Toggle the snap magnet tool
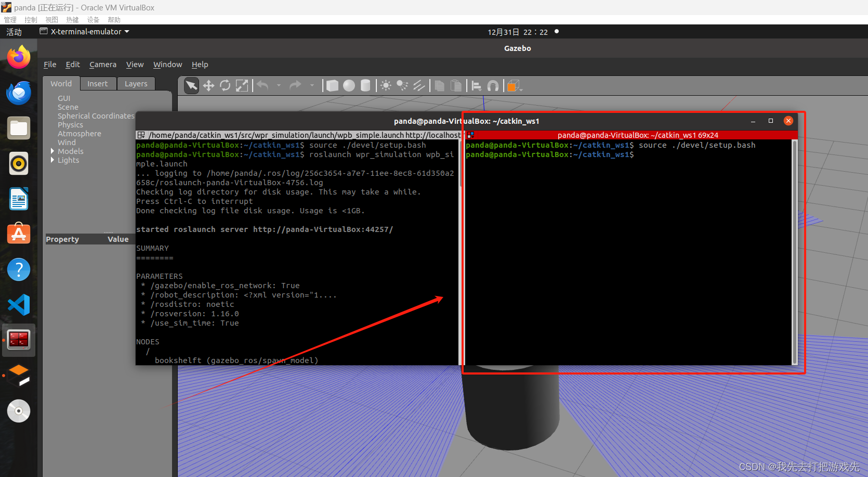This screenshot has width=868, height=477. pos(493,85)
